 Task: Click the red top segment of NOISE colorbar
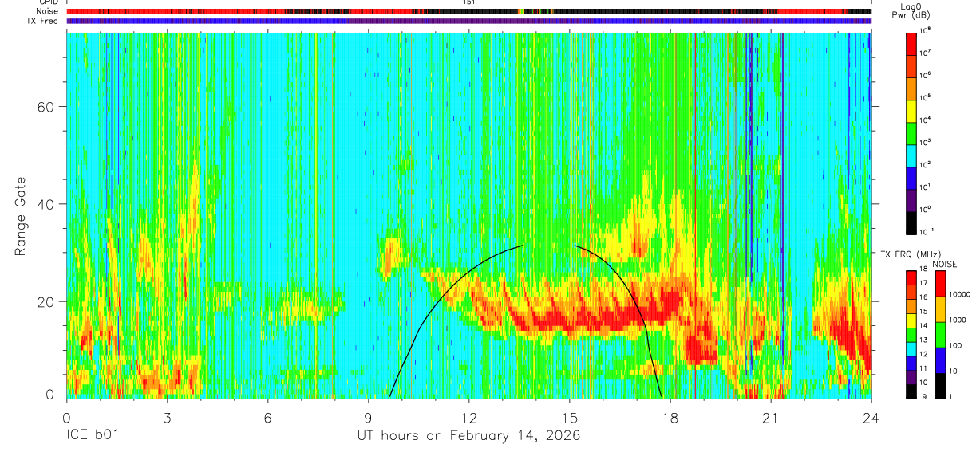tap(942, 284)
